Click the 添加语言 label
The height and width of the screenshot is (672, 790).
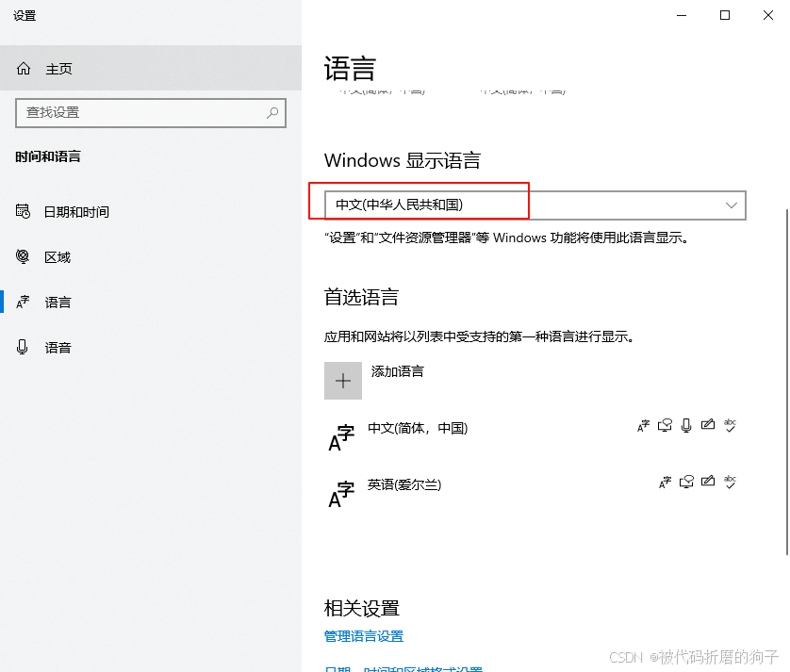click(398, 371)
